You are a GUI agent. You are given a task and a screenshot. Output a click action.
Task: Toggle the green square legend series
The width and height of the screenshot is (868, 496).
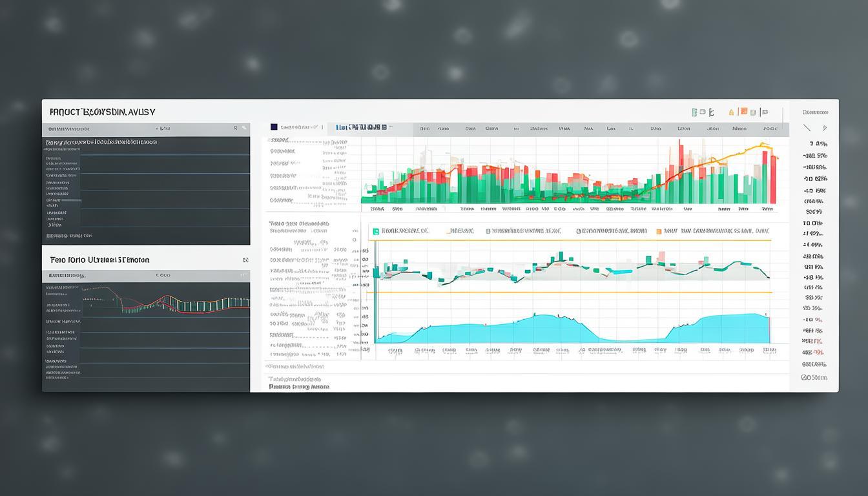(x=375, y=231)
